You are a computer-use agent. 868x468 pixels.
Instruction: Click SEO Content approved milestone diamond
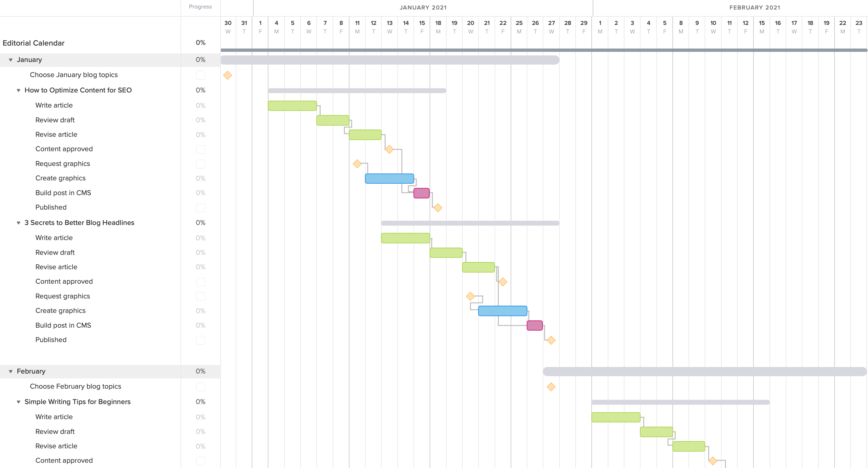click(x=389, y=149)
